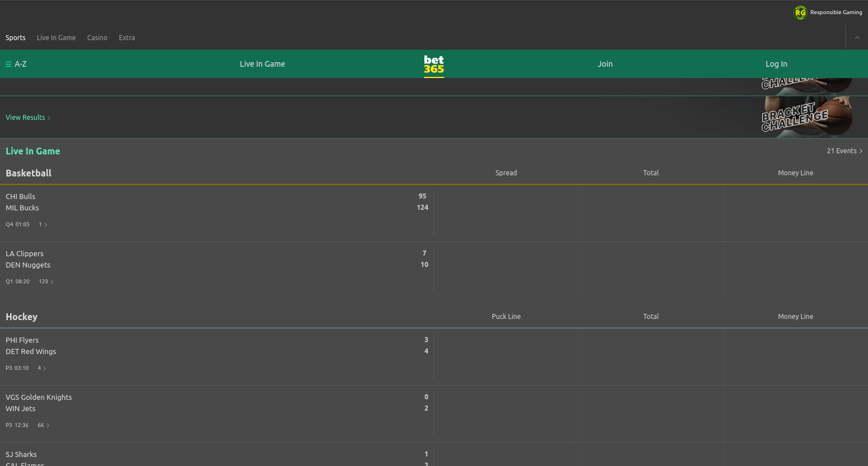The height and width of the screenshot is (466, 868).
Task: Open the Responsible Gaming link text
Action: click(x=836, y=12)
